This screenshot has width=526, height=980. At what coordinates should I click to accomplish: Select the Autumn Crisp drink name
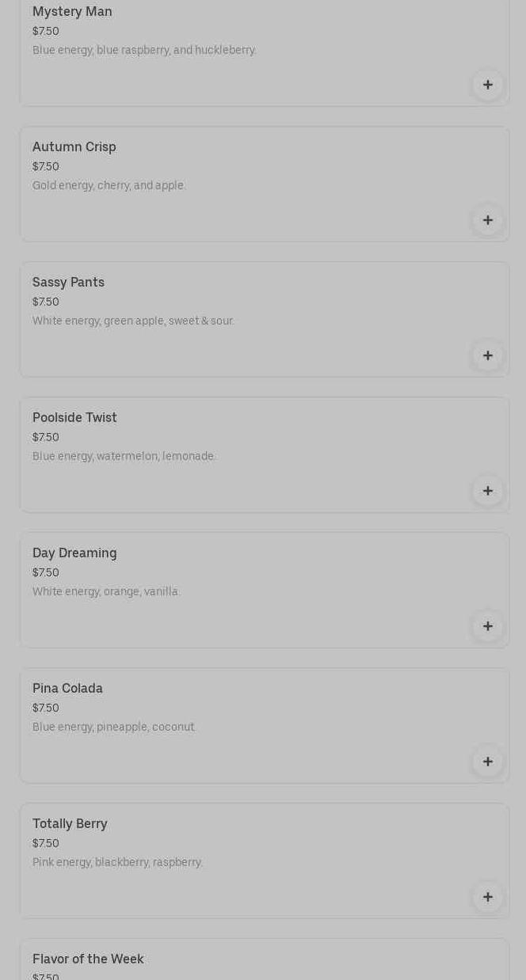[74, 147]
